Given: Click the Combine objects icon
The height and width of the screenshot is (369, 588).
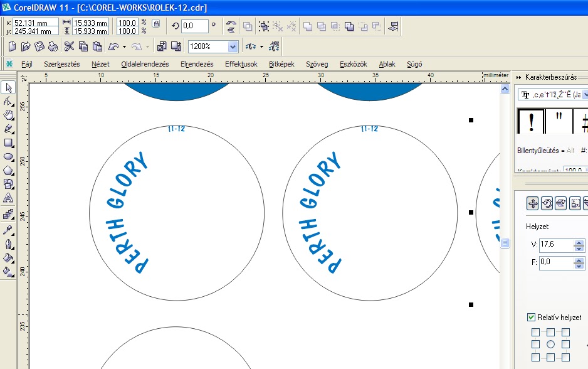Looking at the screenshot, I should (248, 26).
